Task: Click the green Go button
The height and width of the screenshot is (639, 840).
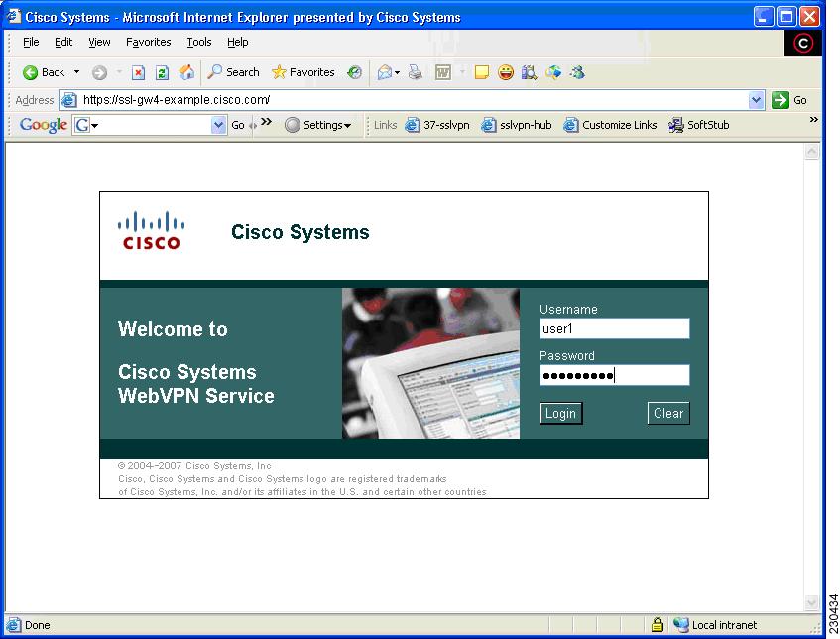Action: 789,100
